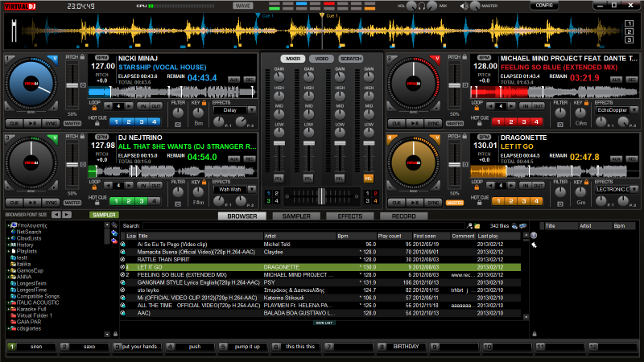The height and width of the screenshot is (362, 644).
Task: Trigger deck 2 hot cue 3
Action: coord(524,122)
